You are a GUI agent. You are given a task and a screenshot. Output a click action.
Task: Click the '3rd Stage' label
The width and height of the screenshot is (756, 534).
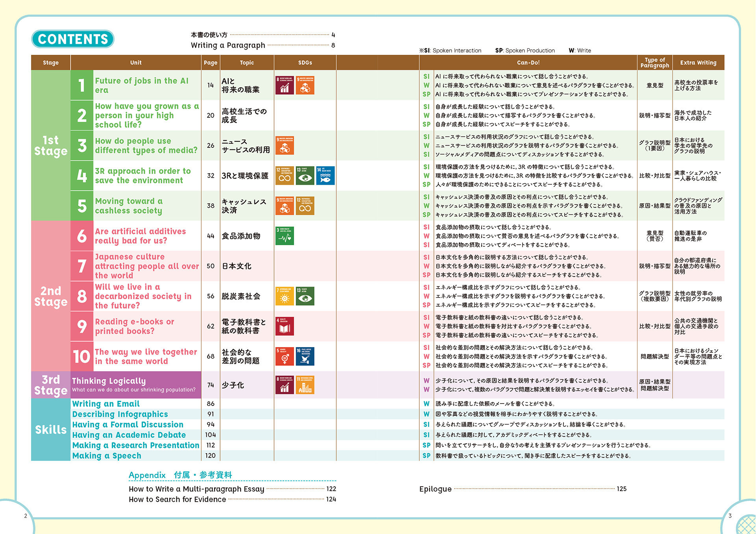[51, 385]
